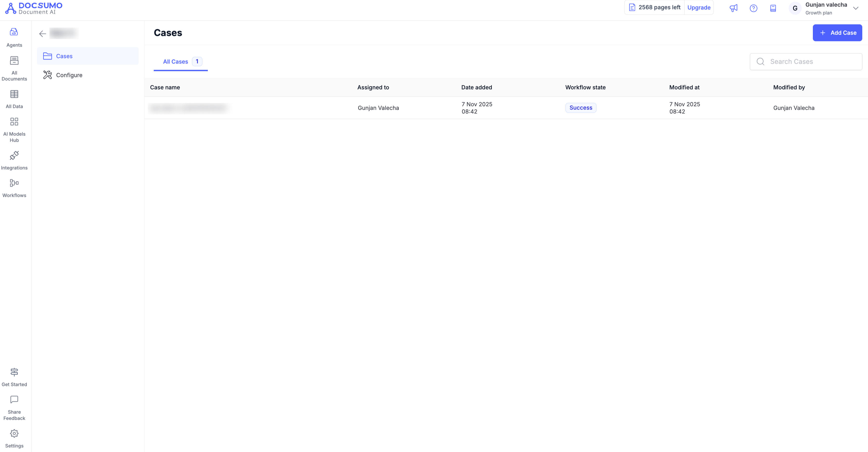Viewport: 868px width, 452px height.
Task: Open Settings gear in sidebar
Action: (14, 438)
